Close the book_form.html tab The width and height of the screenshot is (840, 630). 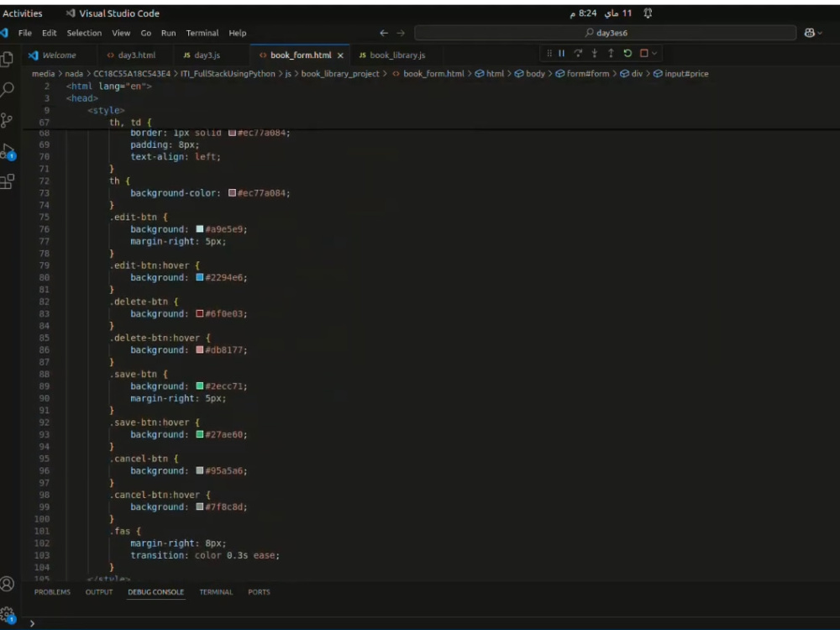click(x=340, y=55)
